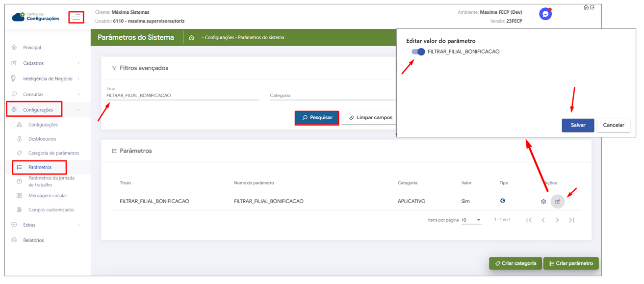This screenshot has width=644, height=284.
Task: Click the hamburger menu icon
Action: click(x=76, y=17)
